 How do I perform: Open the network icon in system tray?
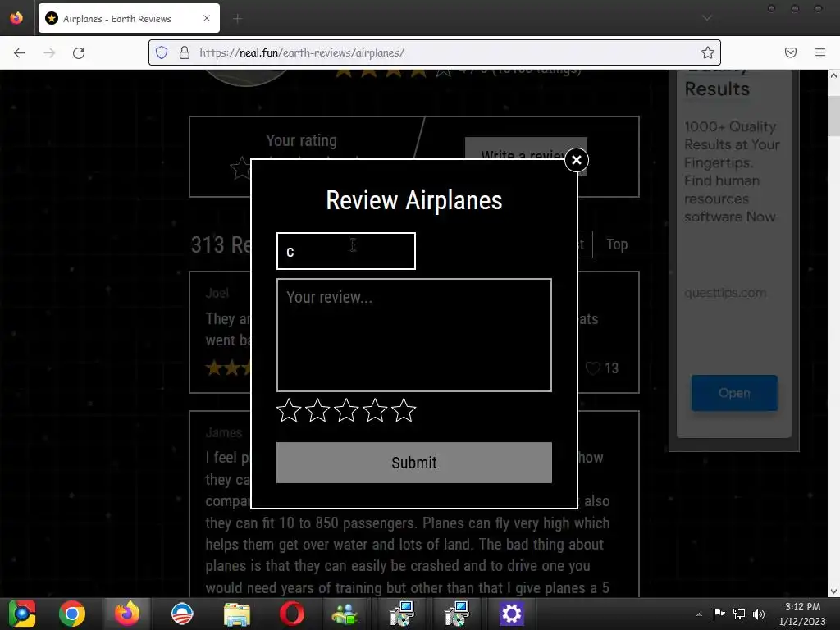739,614
